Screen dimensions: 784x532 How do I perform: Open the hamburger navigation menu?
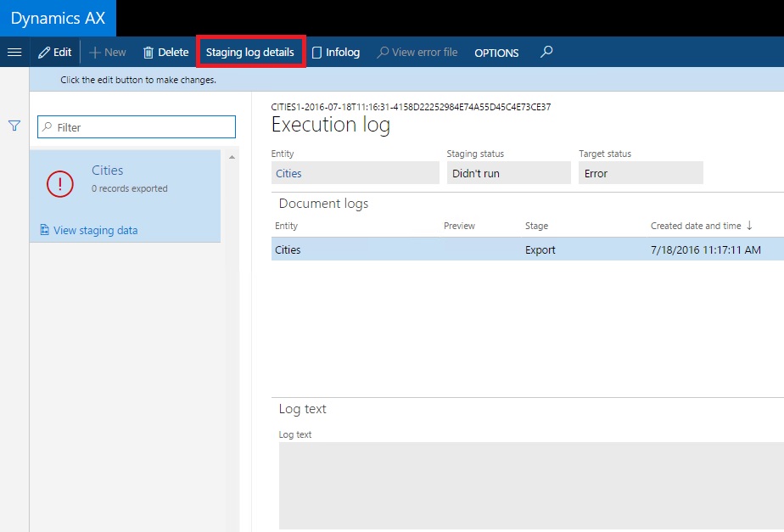coord(14,52)
